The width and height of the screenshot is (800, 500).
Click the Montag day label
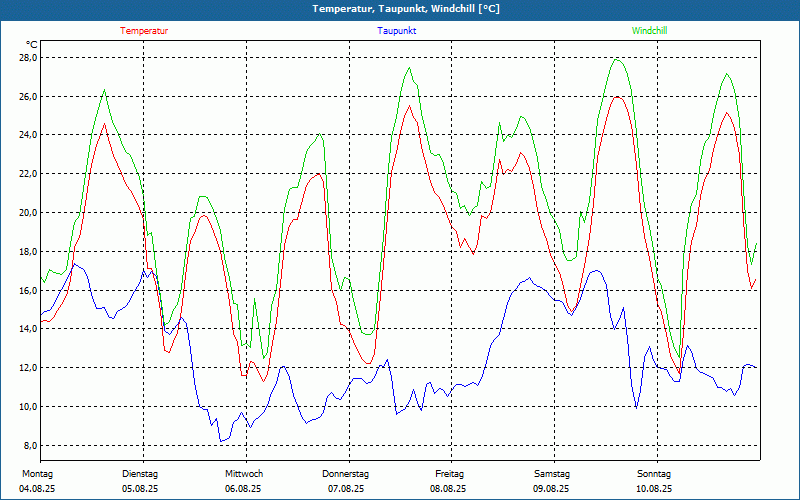pos(36,474)
